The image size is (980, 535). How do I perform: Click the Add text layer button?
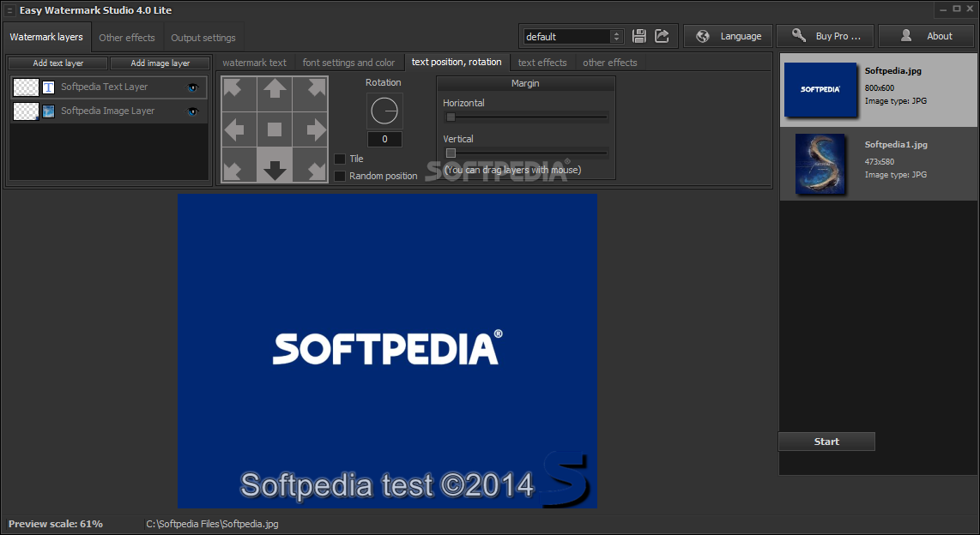(58, 63)
